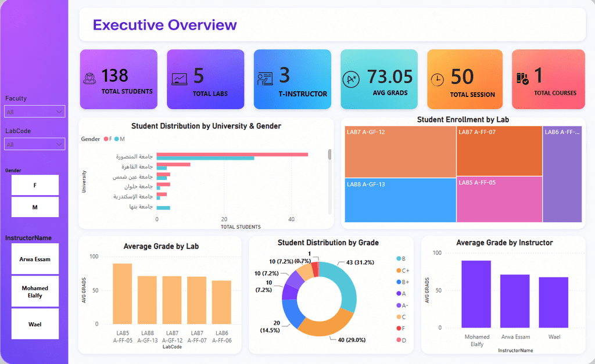Click the pink F gender legend marker

tap(106, 139)
